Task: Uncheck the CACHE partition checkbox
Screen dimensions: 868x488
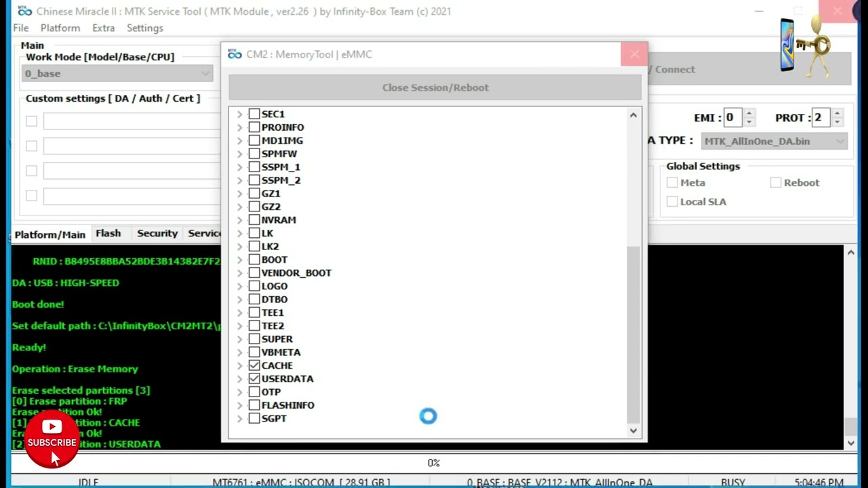Action: click(x=254, y=365)
